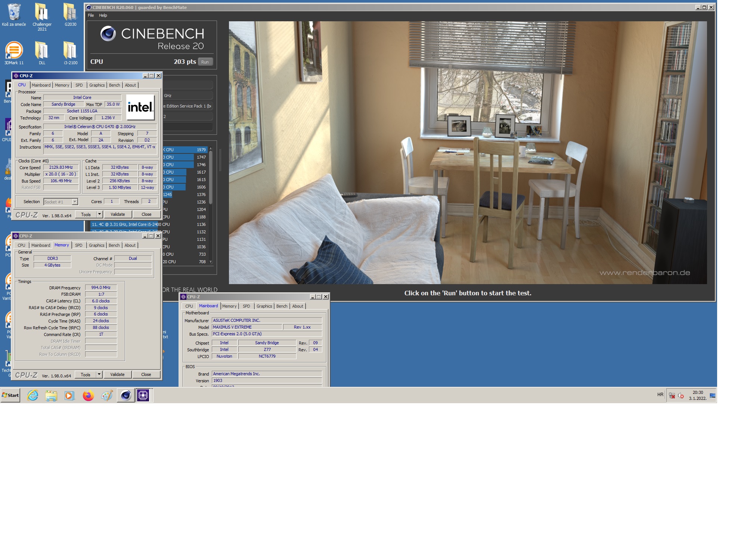Open Mainboard tab in memory CPU-Z window
This screenshot has height=560, width=747.
pos(41,245)
